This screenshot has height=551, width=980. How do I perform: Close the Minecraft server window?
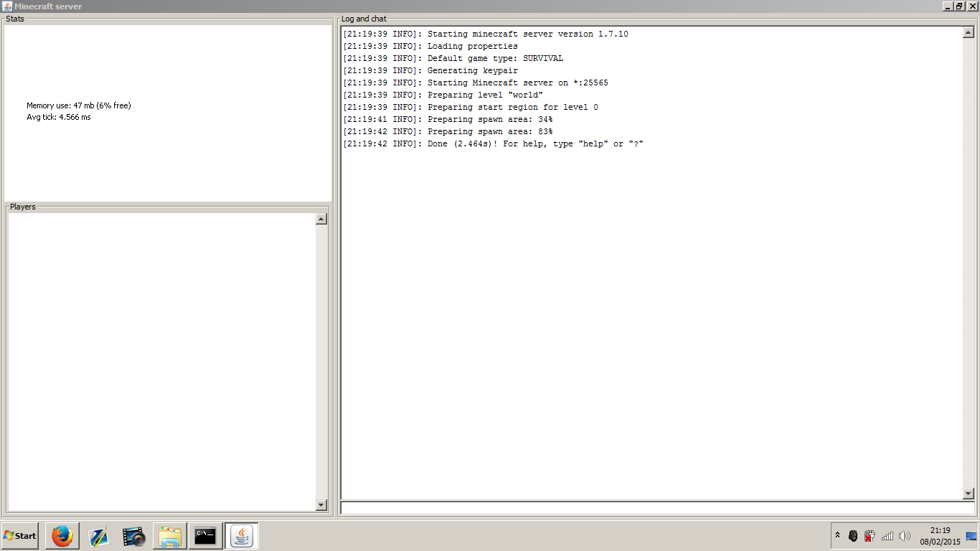click(971, 6)
